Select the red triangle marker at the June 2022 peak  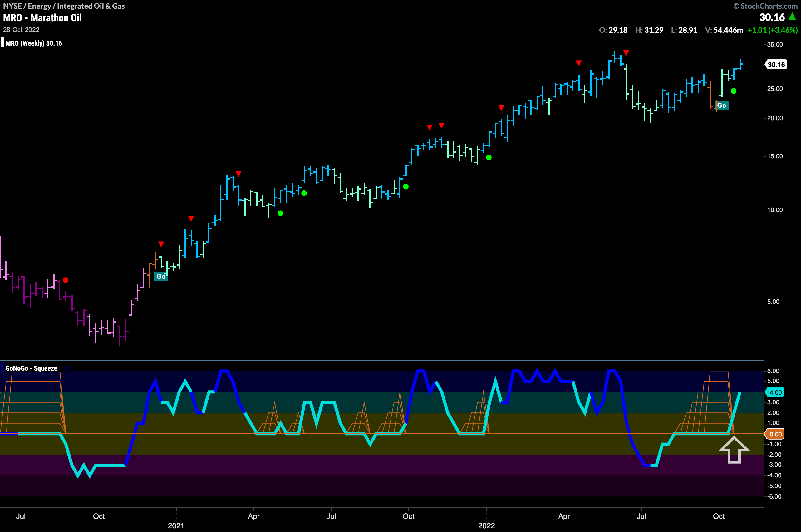pyautogui.click(x=626, y=53)
